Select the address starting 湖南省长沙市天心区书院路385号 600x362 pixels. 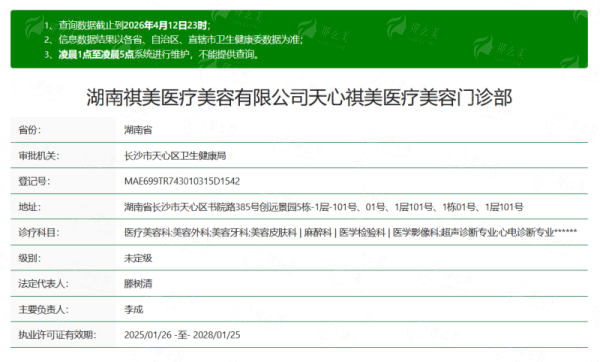323,207
